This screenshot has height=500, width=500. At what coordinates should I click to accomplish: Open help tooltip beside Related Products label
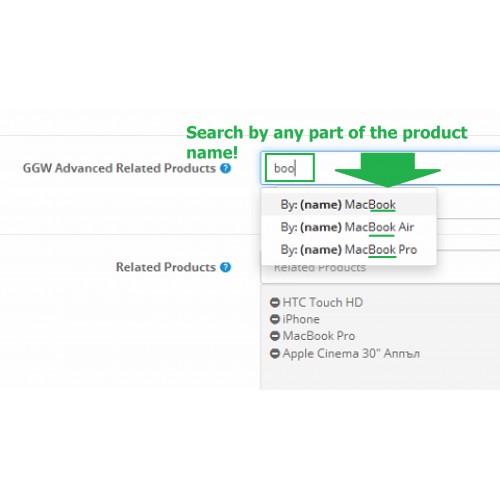pyautogui.click(x=226, y=267)
